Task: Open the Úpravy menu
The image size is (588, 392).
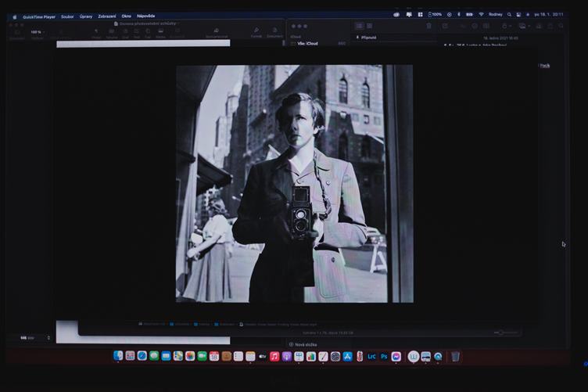Action: 86,16
